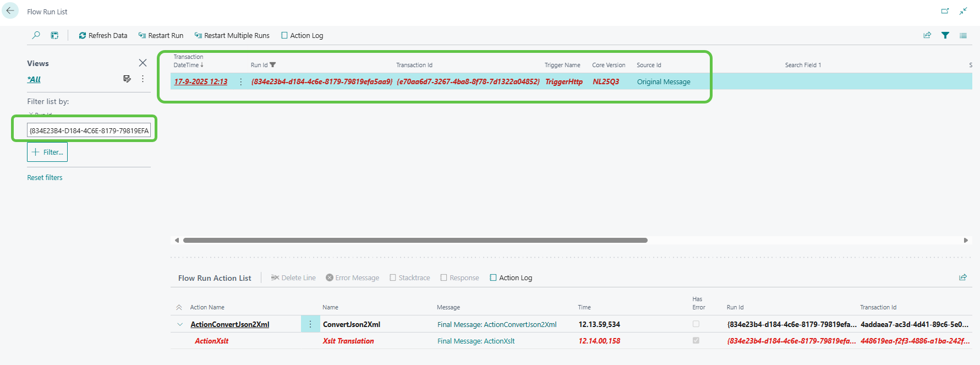Refresh Data in the toolbar
Image resolution: width=980 pixels, height=365 pixels.
(103, 35)
